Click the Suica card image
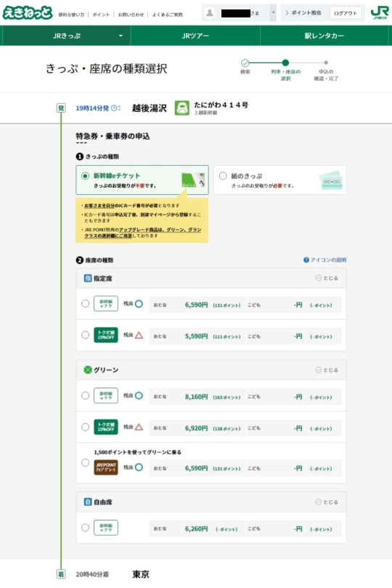Screen dimensions: 392x588 pos(193,180)
